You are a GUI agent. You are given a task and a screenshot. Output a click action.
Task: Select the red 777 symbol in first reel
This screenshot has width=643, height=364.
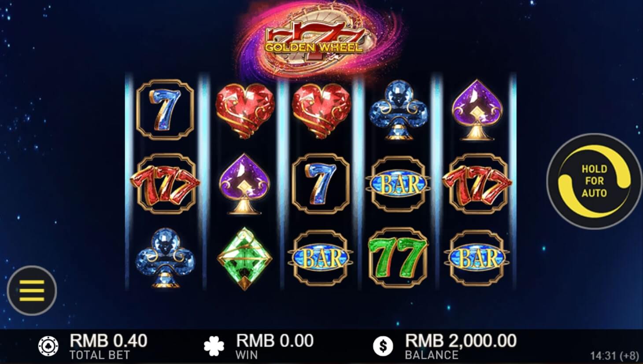165,184
